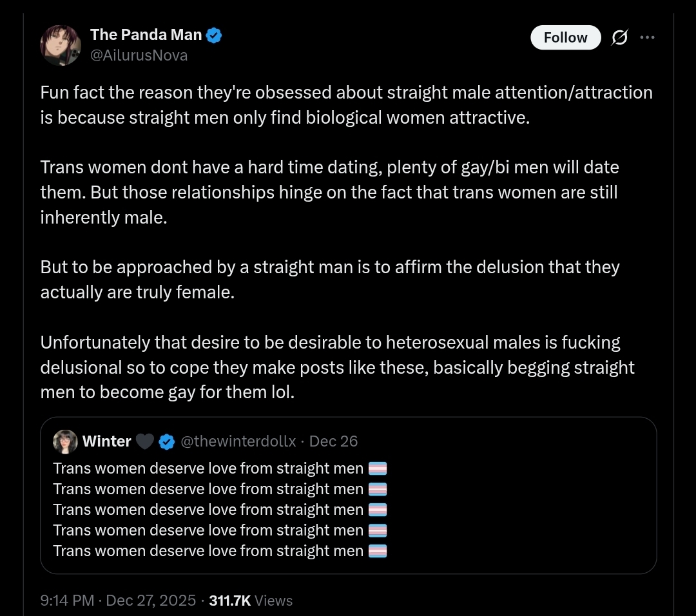
Task: Open Winter's display name in quoted post
Action: coord(107,441)
